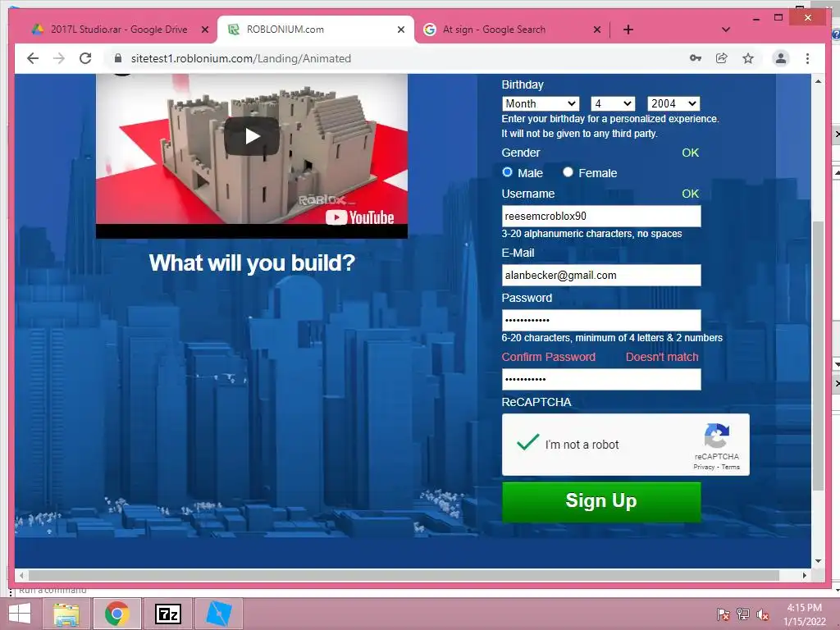The height and width of the screenshot is (630, 840).
Task: Click the Confirm Password input field
Action: click(601, 379)
